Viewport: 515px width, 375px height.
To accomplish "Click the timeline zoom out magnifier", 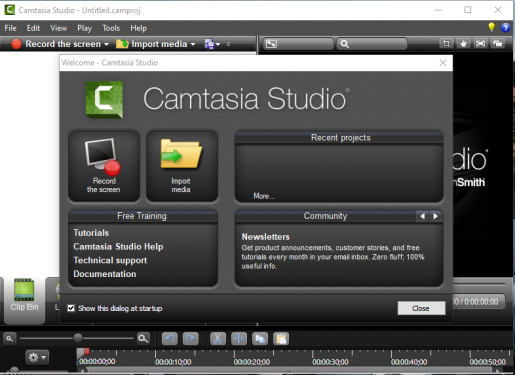I will point(9,339).
